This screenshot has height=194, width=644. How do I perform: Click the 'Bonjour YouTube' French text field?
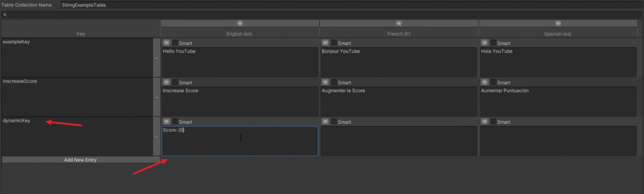coord(398,62)
